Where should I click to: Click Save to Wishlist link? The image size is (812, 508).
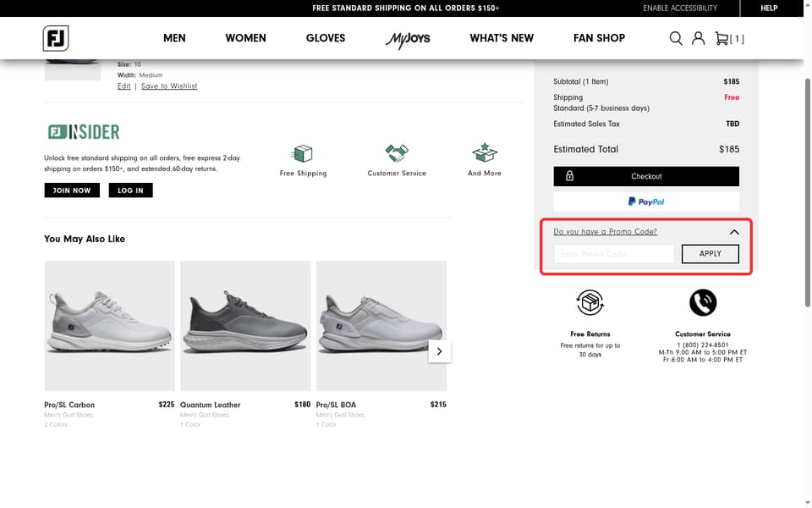click(x=169, y=86)
